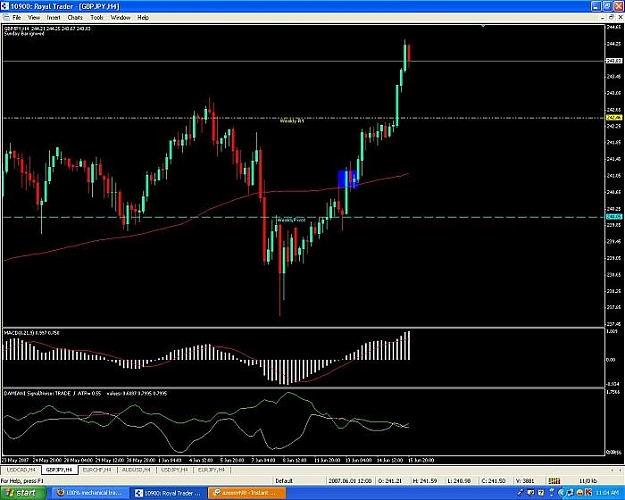
Task: Select the GBPJPY,H4 chart tab
Action: [x=59, y=470]
